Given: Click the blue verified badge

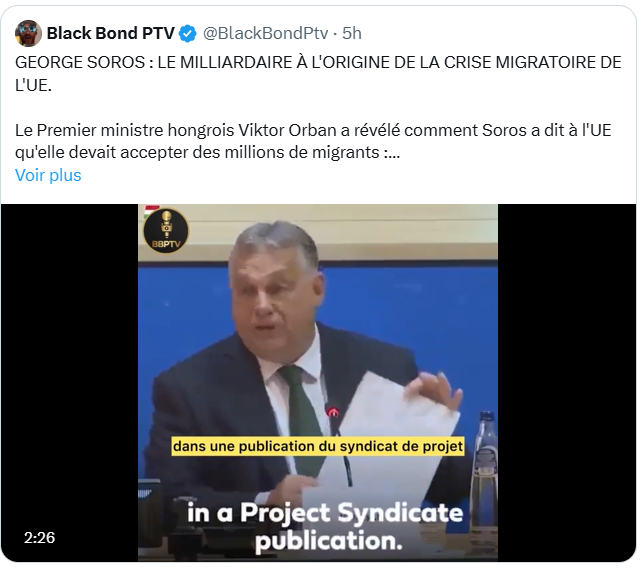Looking at the screenshot, I should click(188, 34).
